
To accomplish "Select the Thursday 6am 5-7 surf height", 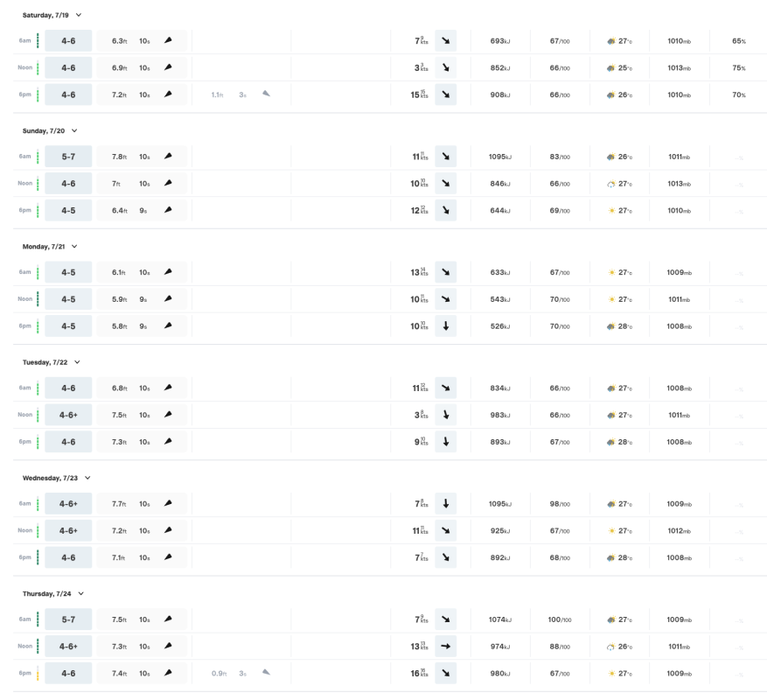I will click(68, 619).
